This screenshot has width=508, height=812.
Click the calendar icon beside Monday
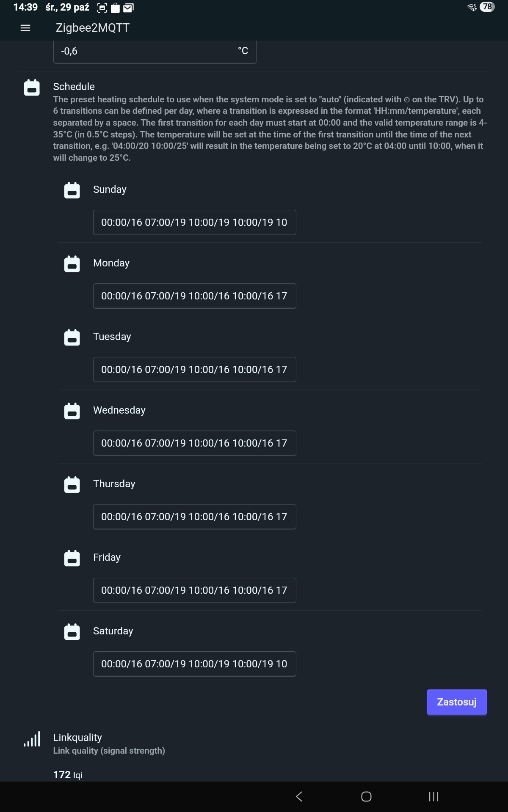tap(72, 264)
